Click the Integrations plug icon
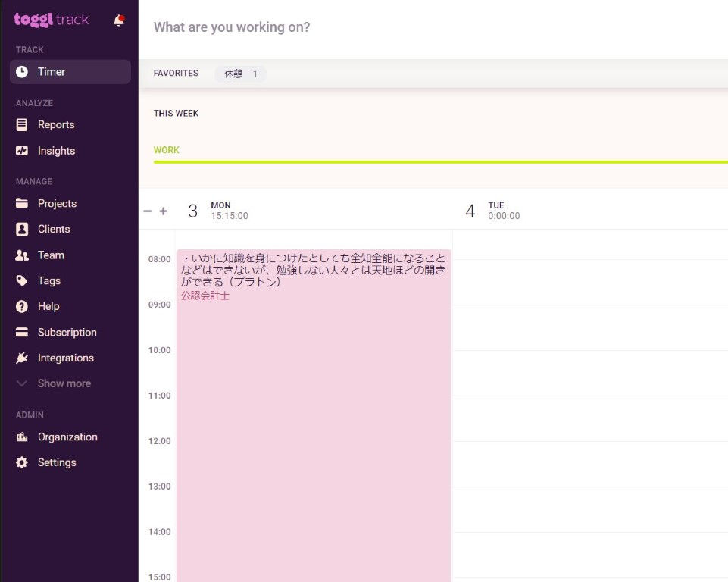The width and height of the screenshot is (728, 582). [22, 358]
